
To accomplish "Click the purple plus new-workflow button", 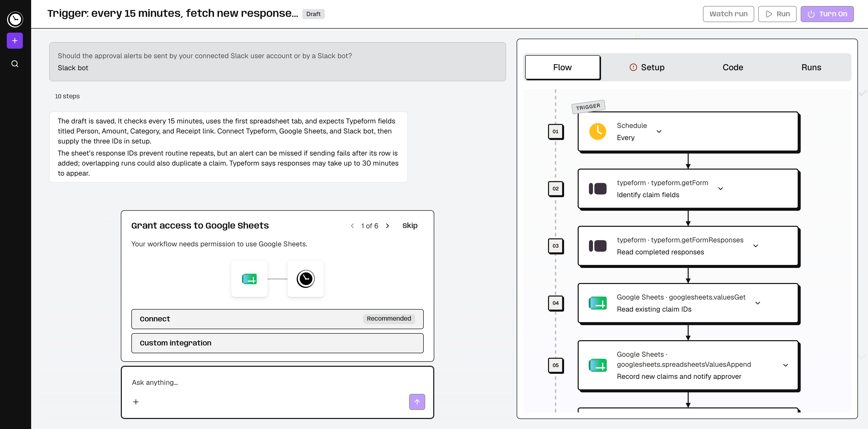I will [x=15, y=41].
